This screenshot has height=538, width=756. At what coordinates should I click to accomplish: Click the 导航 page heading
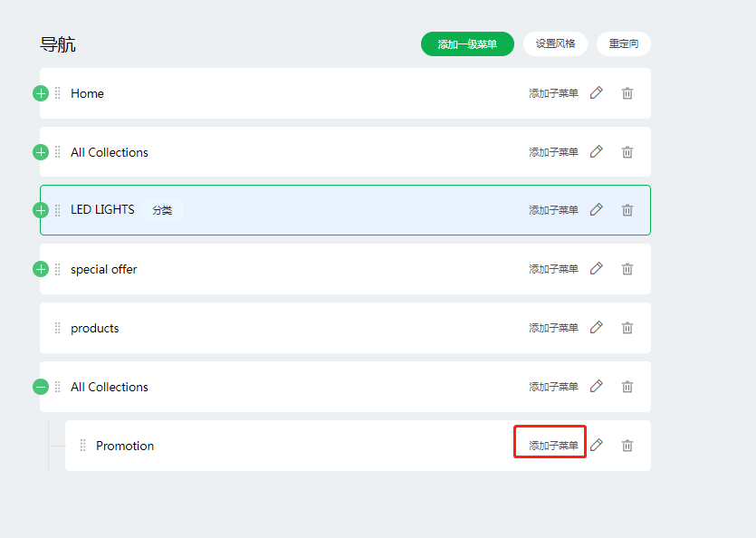[x=57, y=44]
